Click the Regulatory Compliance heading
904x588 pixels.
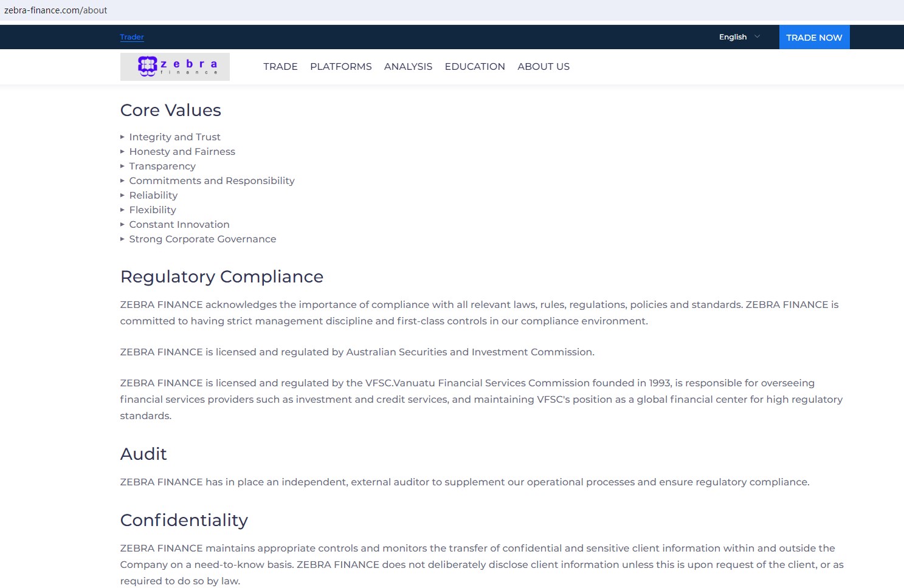tap(222, 276)
